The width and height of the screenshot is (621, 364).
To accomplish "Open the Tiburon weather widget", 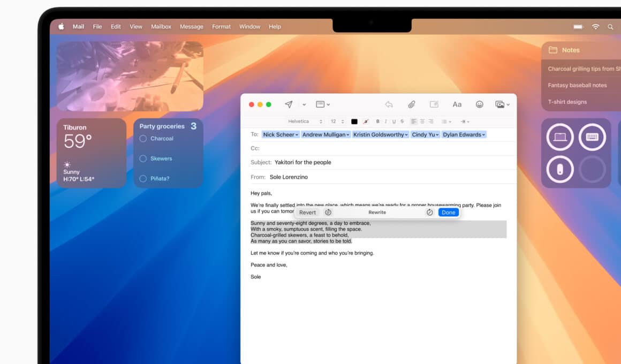I will pyautogui.click(x=92, y=153).
